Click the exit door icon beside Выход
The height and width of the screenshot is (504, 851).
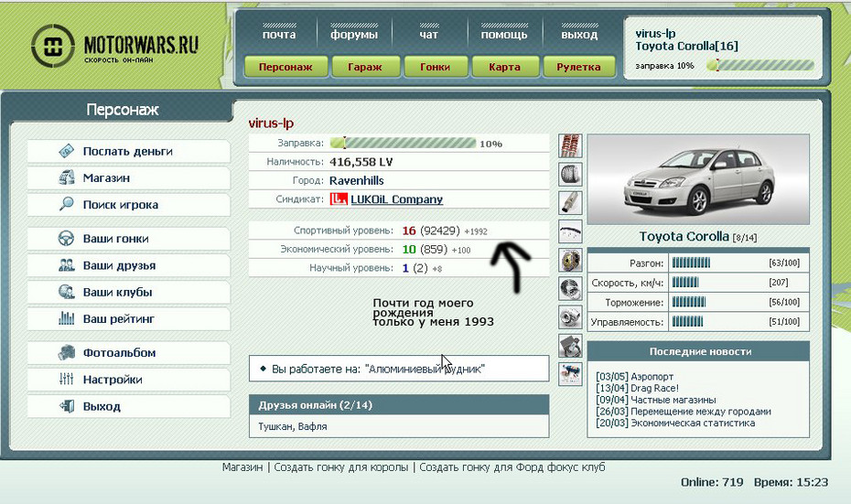coord(66,406)
